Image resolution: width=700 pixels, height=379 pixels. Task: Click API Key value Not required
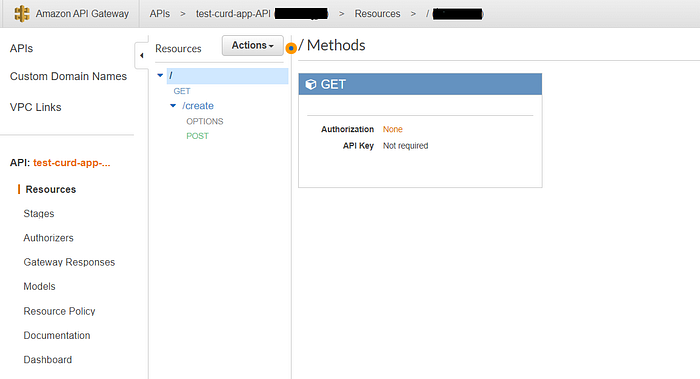[x=405, y=146]
